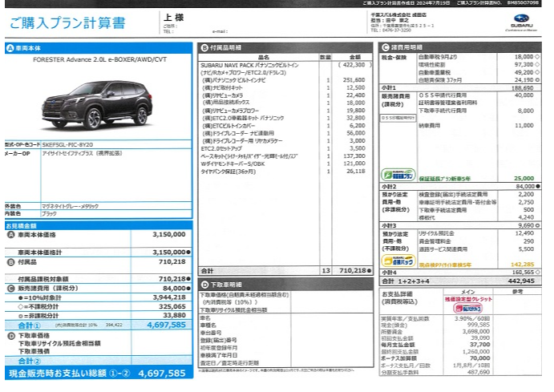Click the model name FORESTER Advance 2.0L e-BOXER/AWD/CVT
Viewport: 554px width, 392px height.
pos(99,59)
